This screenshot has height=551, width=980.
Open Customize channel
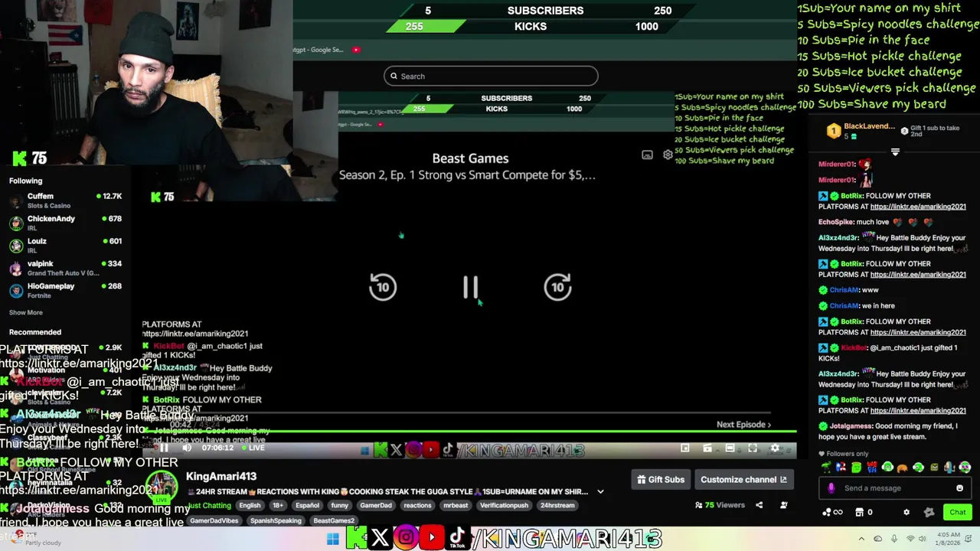pos(743,480)
